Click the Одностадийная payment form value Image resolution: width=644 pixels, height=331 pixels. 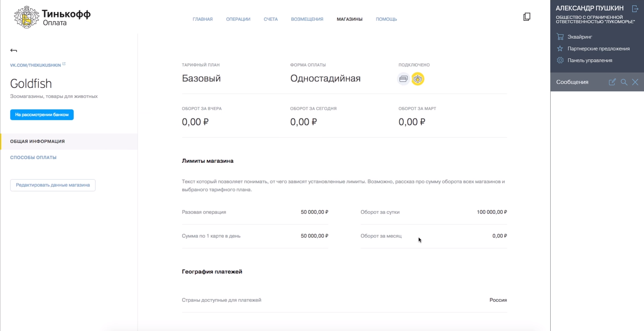325,78
